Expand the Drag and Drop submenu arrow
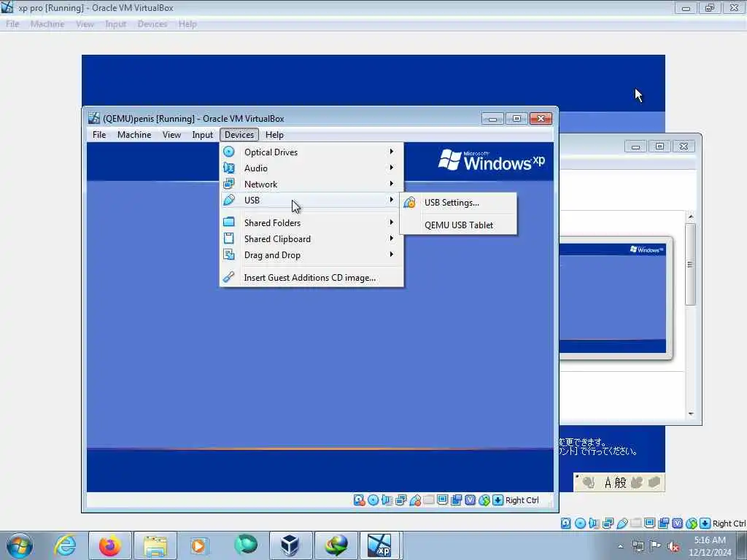Viewport: 747px width, 560px height. 392,254
